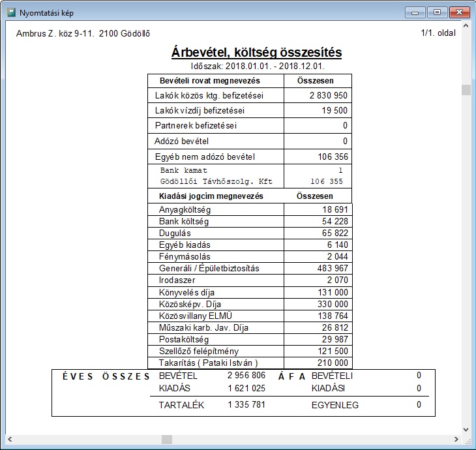Click the annual total 2 956 806

click(246, 376)
